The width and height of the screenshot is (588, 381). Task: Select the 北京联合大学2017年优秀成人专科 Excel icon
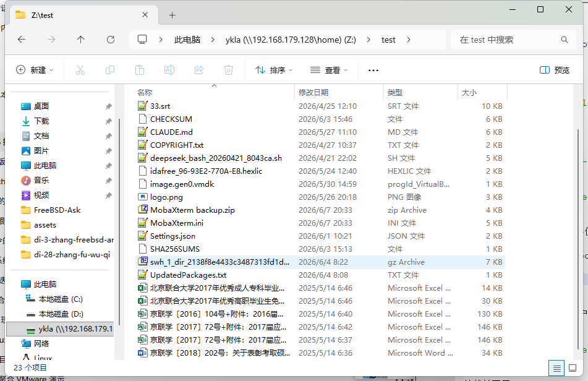pyautogui.click(x=142, y=288)
